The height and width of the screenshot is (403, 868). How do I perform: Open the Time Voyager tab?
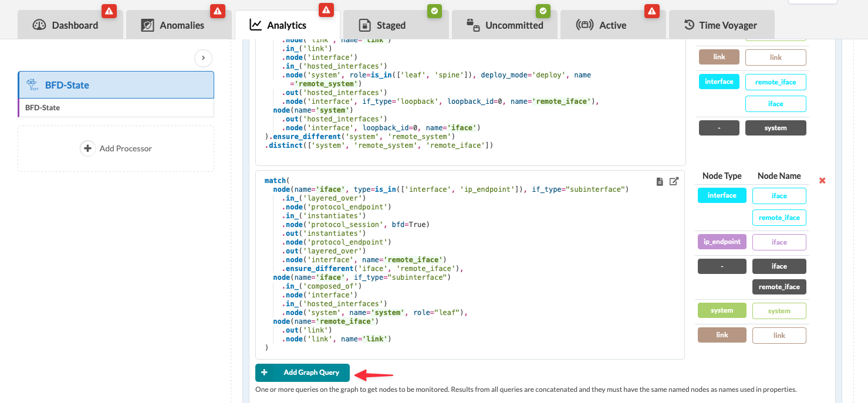[722, 25]
